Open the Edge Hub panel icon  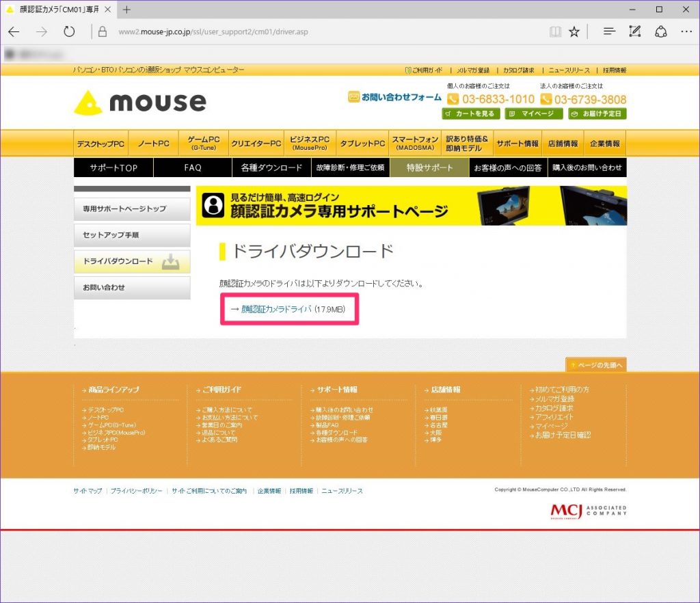(608, 31)
